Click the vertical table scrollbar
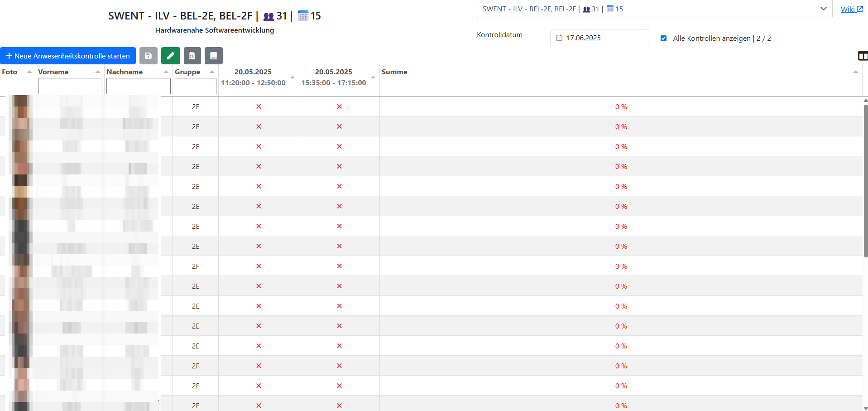Image resolution: width=868 pixels, height=411 pixels. click(865, 181)
